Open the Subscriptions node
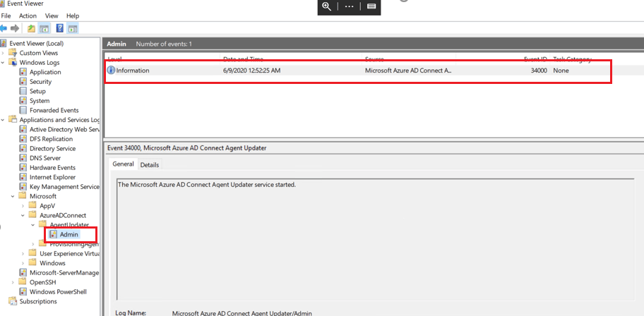644x316 pixels. point(38,301)
